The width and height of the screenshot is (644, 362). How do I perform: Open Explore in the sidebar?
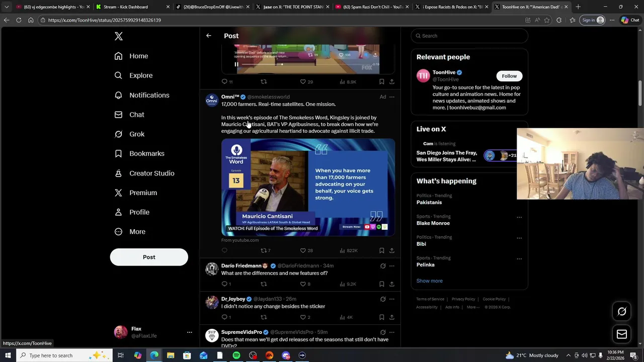tap(133, 75)
